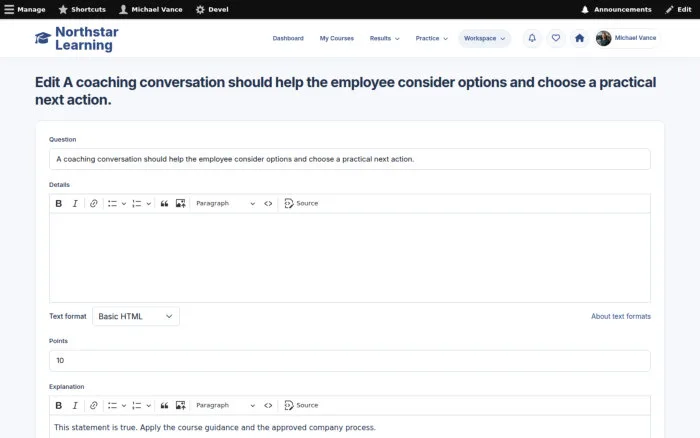700x438 pixels.
Task: Insert link in Details editor
Action: pyautogui.click(x=93, y=204)
